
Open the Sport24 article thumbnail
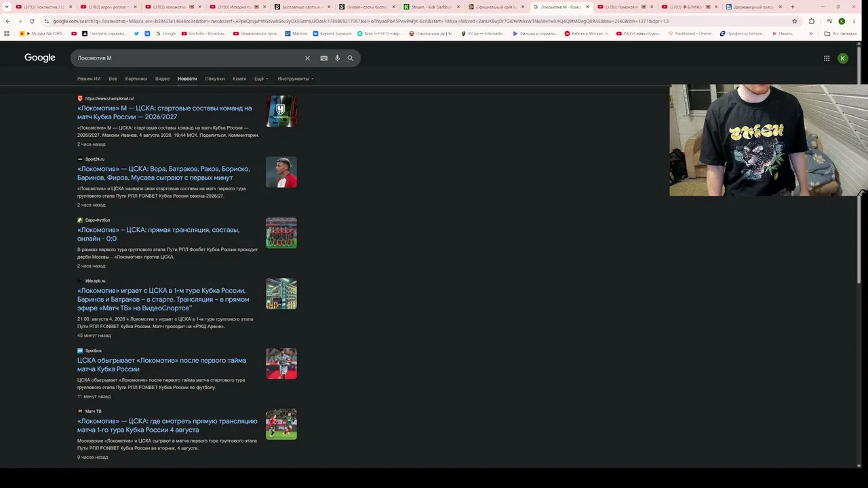281,172
